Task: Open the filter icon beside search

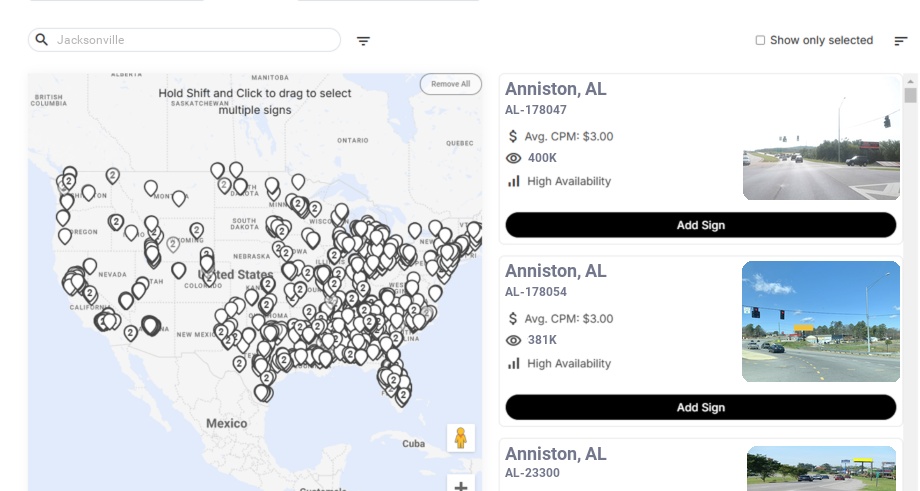Action: tap(364, 41)
